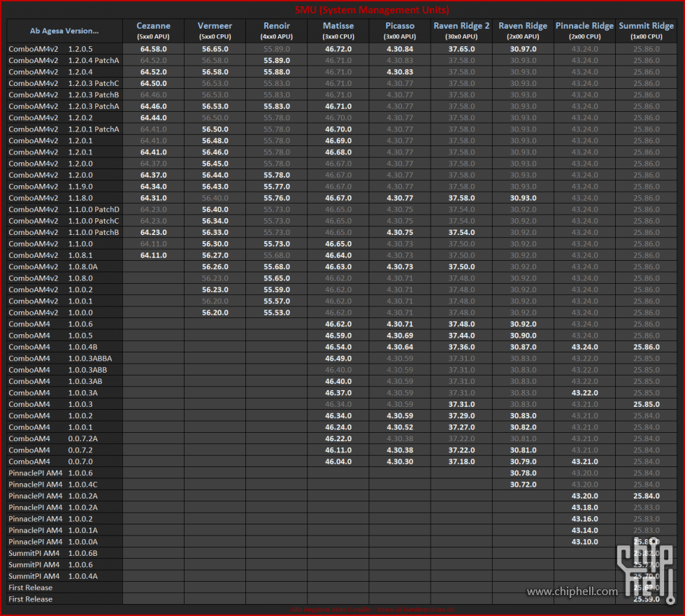Click Raven Ridge value 30.72.0
This screenshot has width=685, height=616.
point(523,485)
